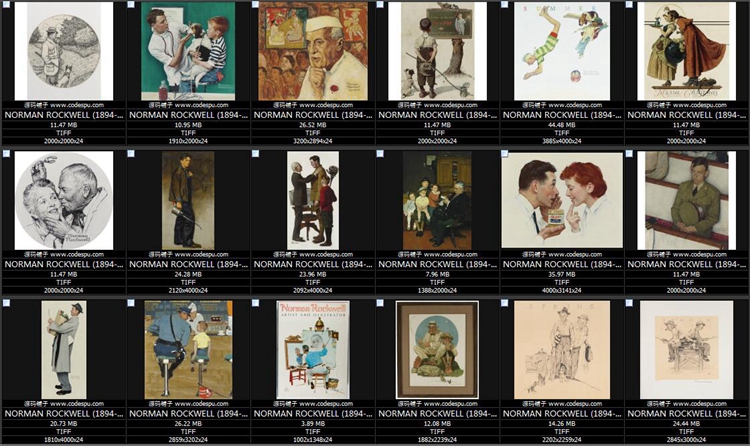Image resolution: width=750 pixels, height=446 pixels.
Task: Tick checkbox on man carrying groceries image
Action: pyautogui.click(x=6, y=303)
